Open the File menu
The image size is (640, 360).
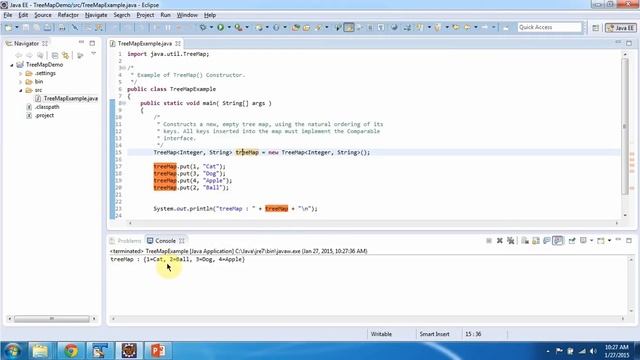point(8,15)
